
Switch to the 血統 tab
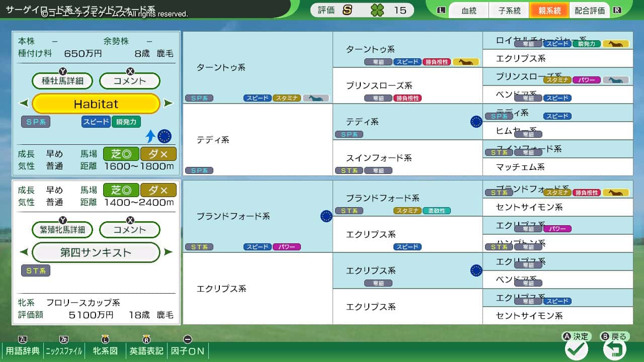pyautogui.click(x=468, y=11)
